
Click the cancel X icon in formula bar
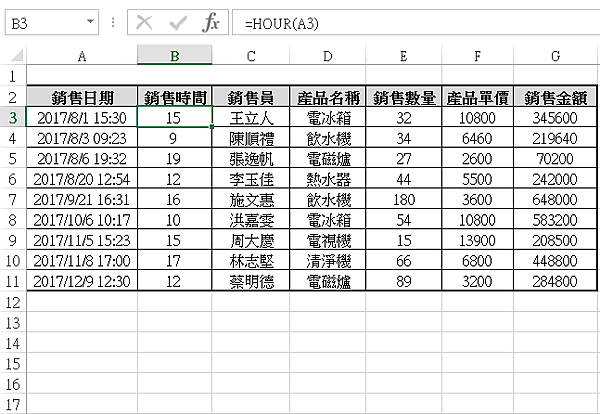pyautogui.click(x=145, y=23)
